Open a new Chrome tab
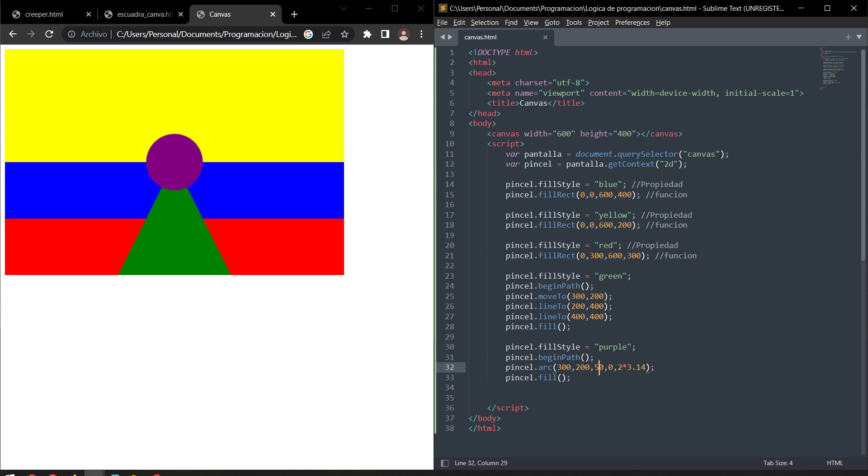This screenshot has width=868, height=476. pos(294,14)
